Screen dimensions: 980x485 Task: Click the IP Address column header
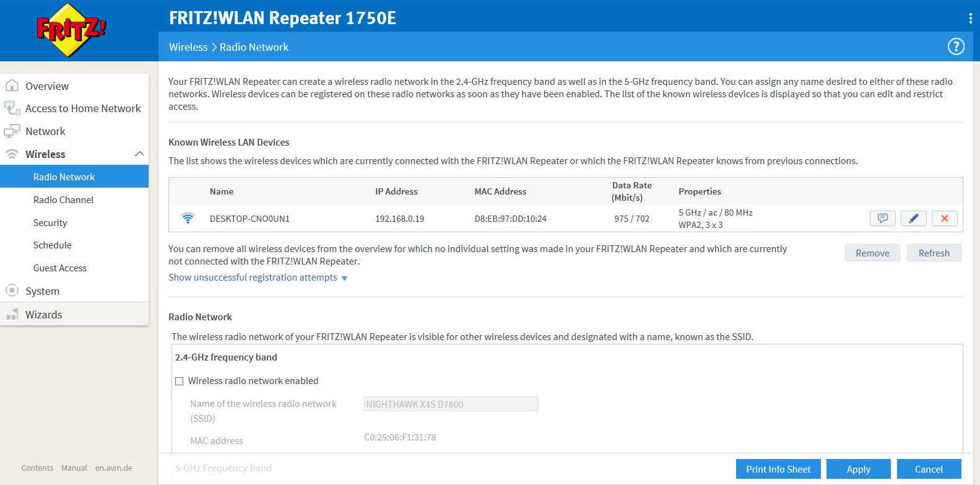pos(396,191)
